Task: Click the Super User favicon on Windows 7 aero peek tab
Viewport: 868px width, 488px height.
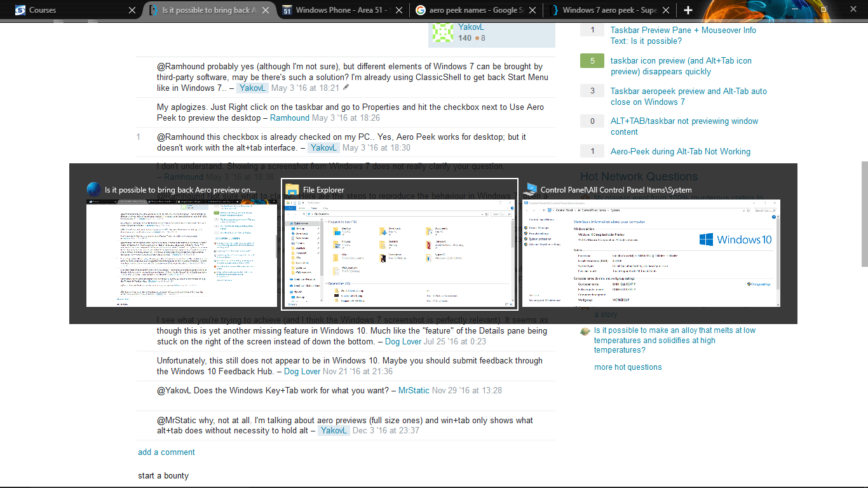Action: (555, 10)
